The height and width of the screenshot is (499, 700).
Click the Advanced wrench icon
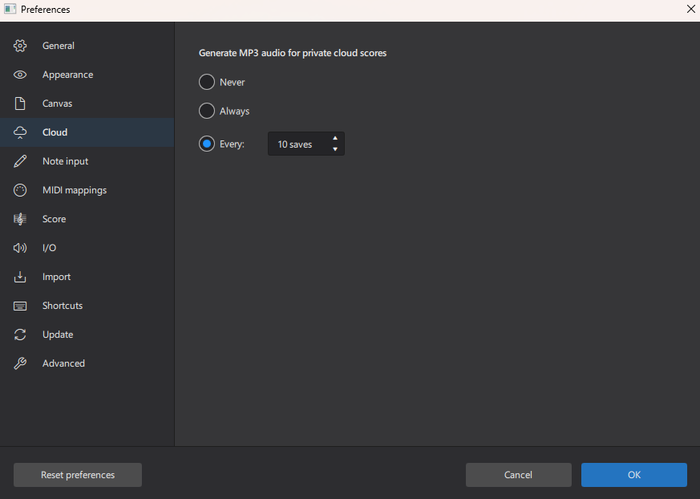[20, 363]
